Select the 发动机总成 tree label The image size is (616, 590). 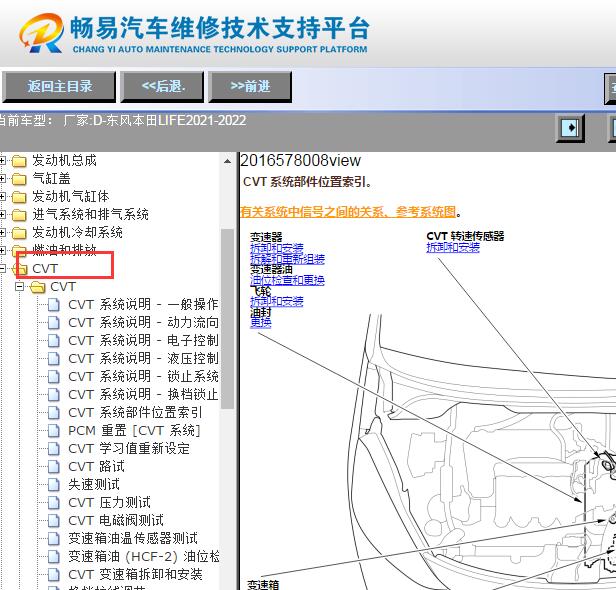click(x=64, y=160)
